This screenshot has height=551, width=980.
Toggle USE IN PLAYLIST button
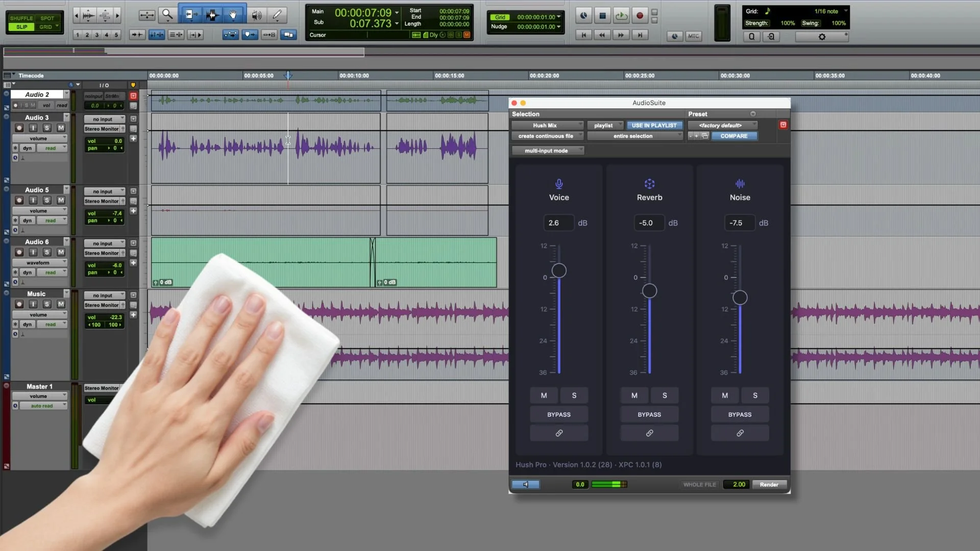tap(654, 126)
